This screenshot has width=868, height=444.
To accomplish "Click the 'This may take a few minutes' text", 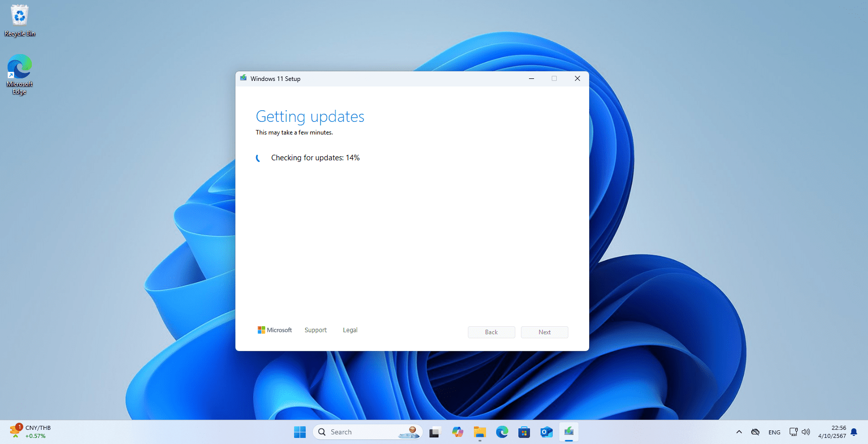I will click(294, 132).
